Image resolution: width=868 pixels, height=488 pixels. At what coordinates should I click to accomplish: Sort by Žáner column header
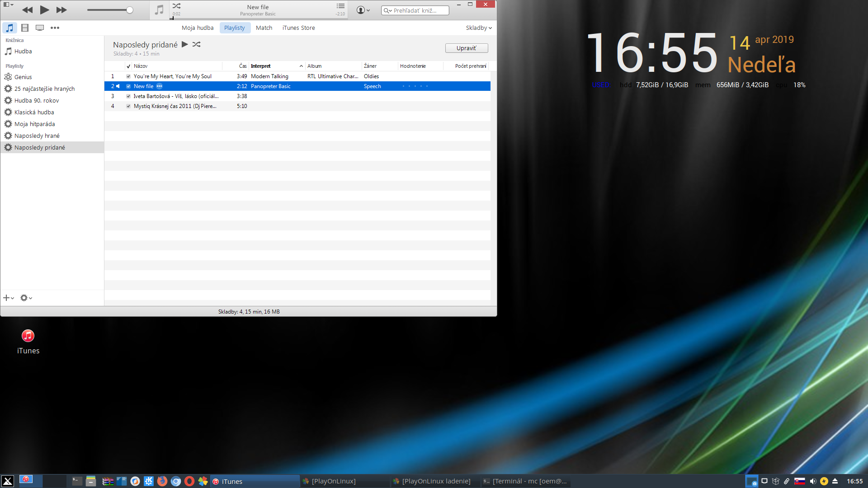click(380, 66)
